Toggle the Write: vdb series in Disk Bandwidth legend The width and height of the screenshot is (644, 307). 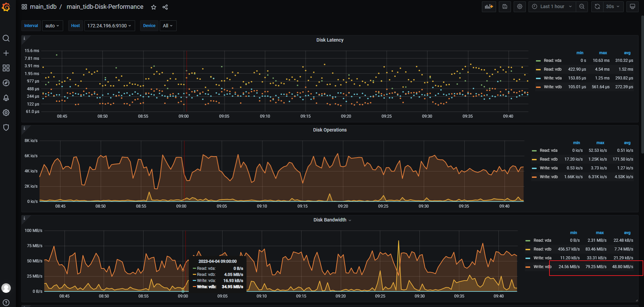[542, 267]
